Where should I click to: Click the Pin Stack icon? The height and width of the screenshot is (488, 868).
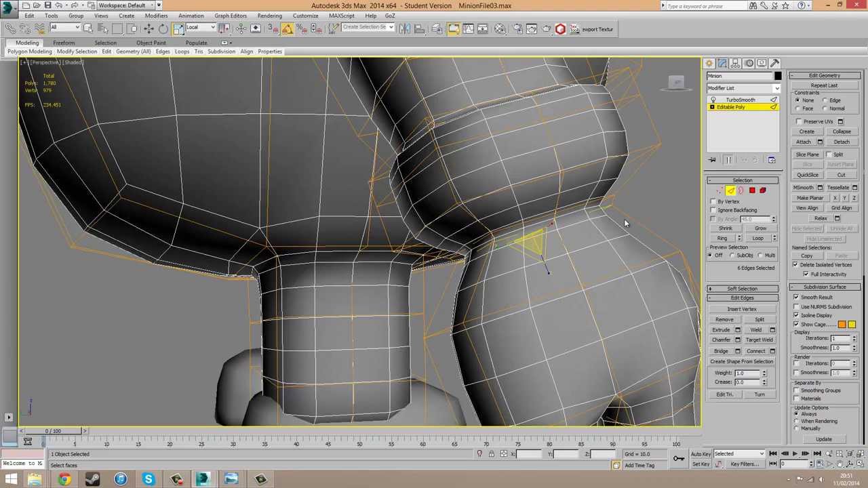click(x=713, y=160)
